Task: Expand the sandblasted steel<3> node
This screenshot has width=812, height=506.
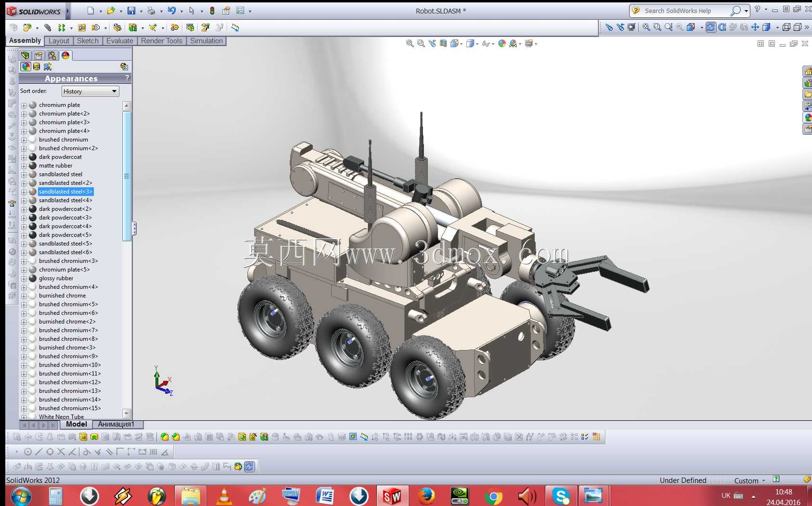Action: 24,192
